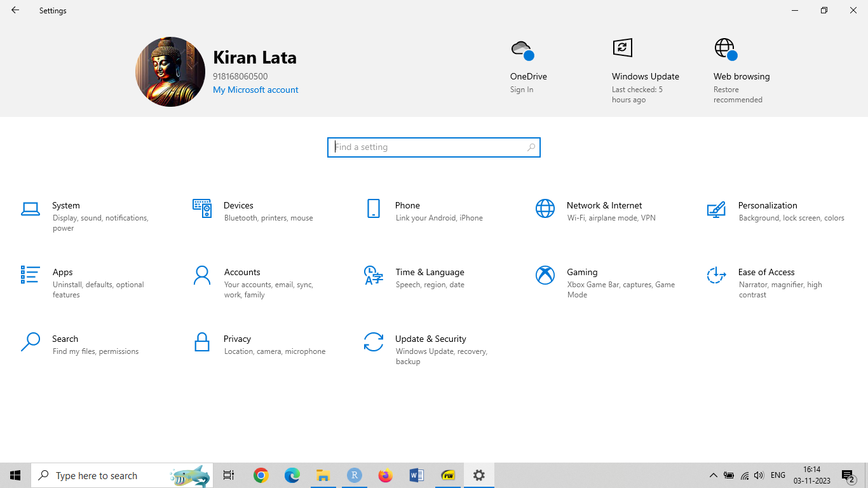Check the Windows Update status tile
The image size is (868, 488).
645,76
